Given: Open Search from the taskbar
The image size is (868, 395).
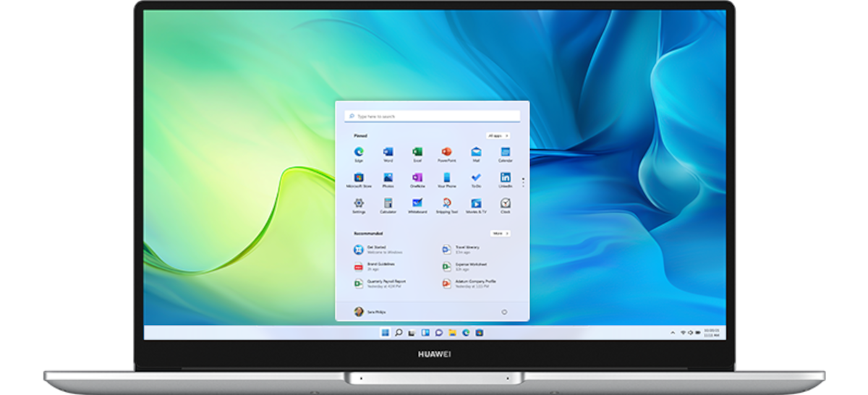Looking at the screenshot, I should [x=399, y=333].
